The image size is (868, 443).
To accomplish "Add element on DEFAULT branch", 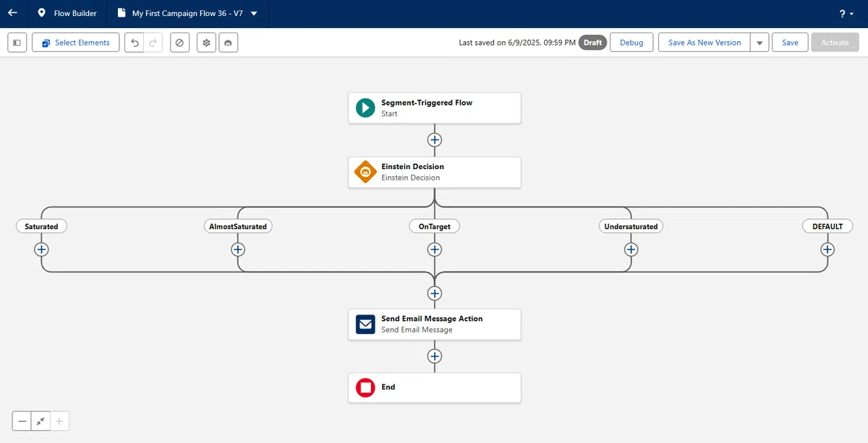I will [827, 249].
